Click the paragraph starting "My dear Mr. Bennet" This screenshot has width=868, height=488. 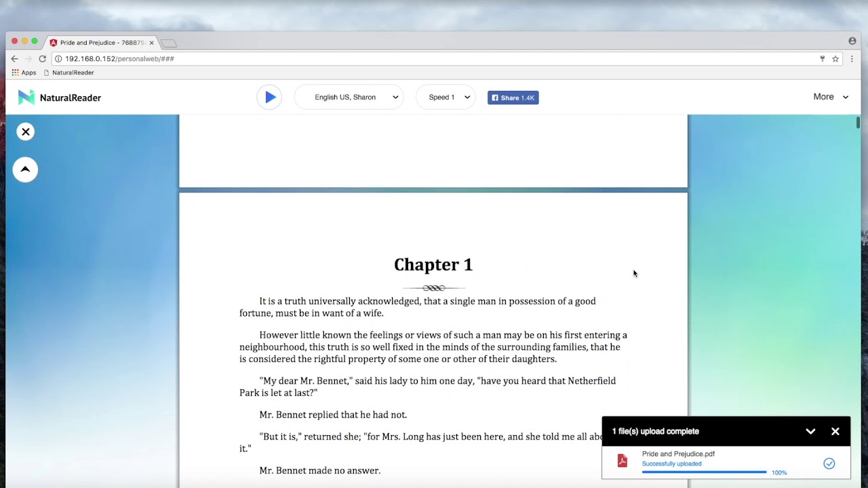tap(428, 386)
